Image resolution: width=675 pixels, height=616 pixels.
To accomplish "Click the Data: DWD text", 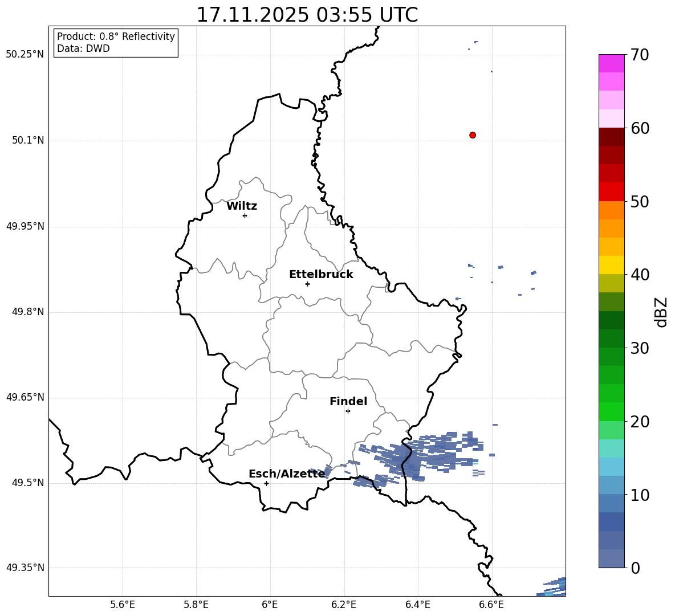I will (83, 48).
